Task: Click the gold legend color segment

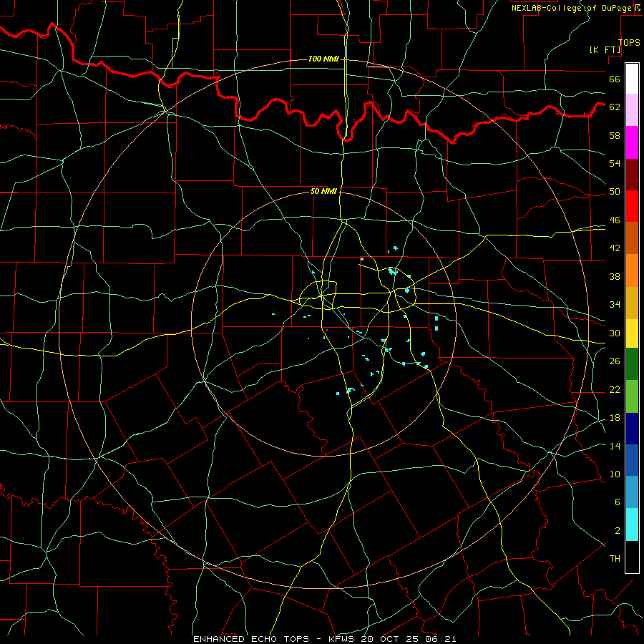Action: tap(632, 302)
